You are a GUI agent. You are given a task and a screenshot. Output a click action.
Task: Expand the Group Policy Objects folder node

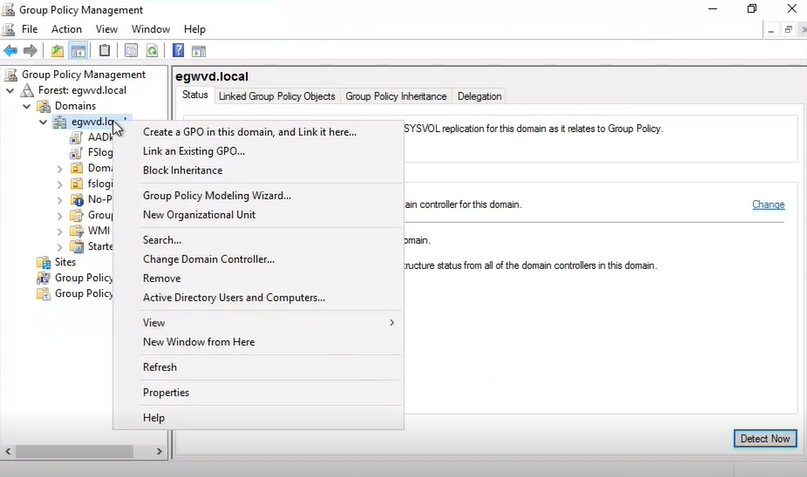tap(60, 216)
